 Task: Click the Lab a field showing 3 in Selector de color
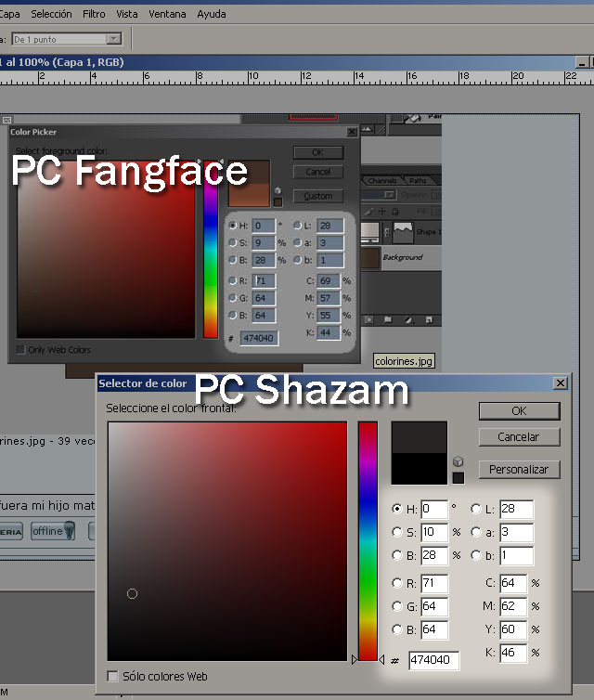(516, 532)
